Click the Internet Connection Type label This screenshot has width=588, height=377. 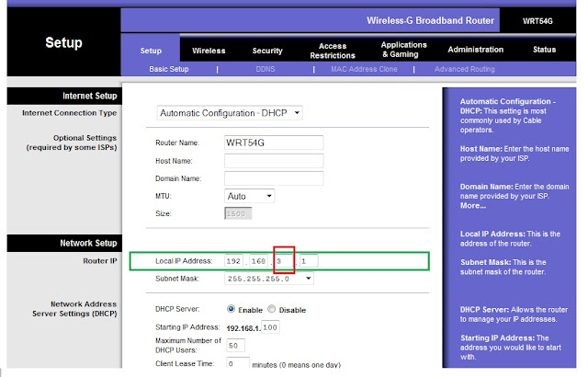[x=70, y=113]
